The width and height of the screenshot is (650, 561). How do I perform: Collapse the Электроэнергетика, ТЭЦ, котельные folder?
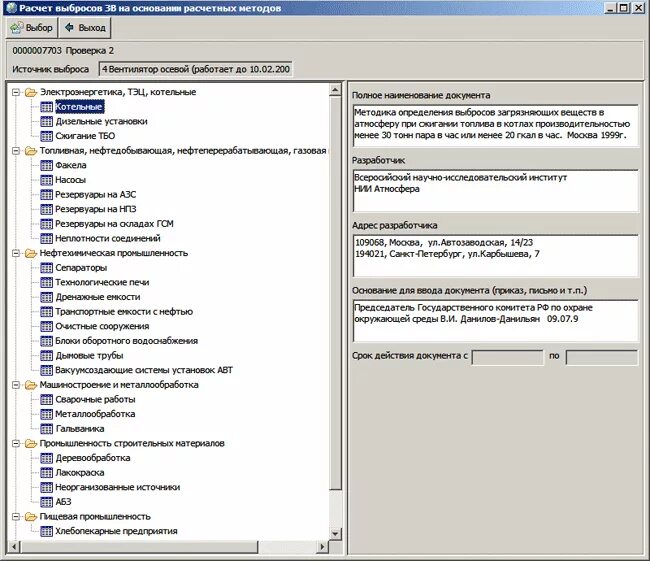[16, 92]
